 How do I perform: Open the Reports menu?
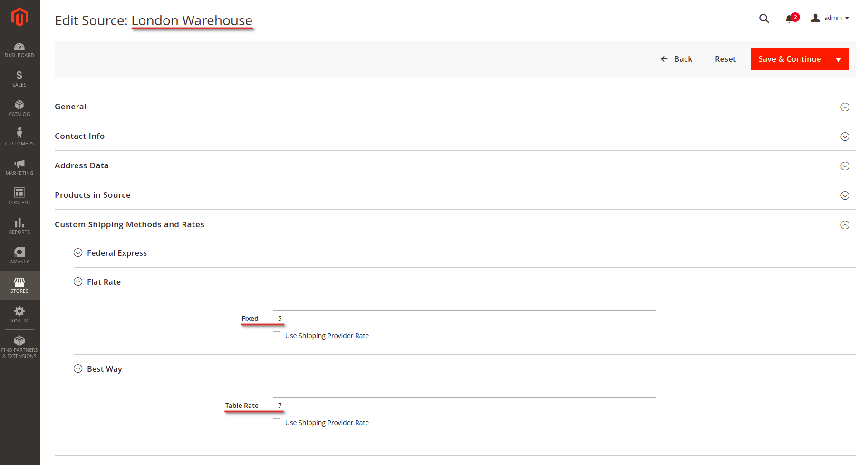coord(19,226)
